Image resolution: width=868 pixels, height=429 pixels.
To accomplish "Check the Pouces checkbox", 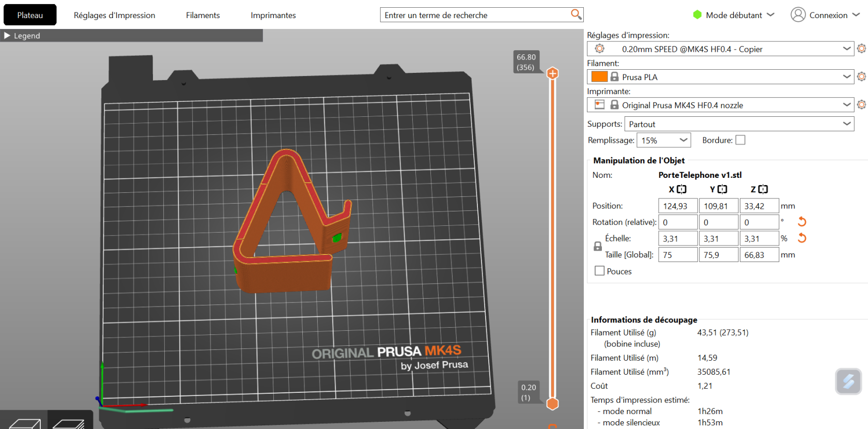I will pyautogui.click(x=599, y=271).
